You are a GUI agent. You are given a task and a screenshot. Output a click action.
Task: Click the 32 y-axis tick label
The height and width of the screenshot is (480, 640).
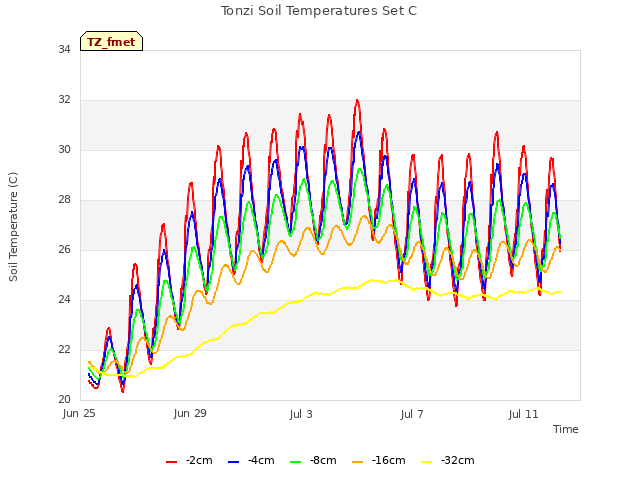(64, 100)
